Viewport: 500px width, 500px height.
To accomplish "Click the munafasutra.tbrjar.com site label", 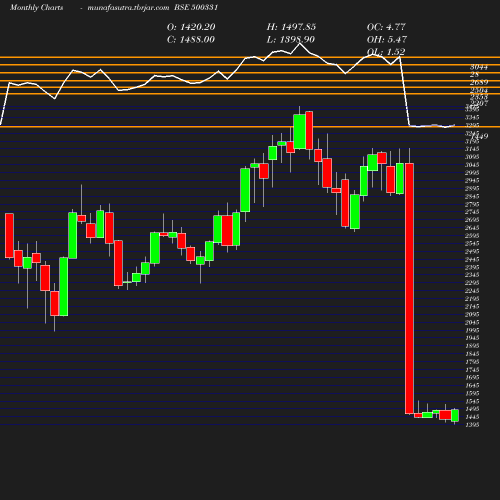I will point(128,7).
